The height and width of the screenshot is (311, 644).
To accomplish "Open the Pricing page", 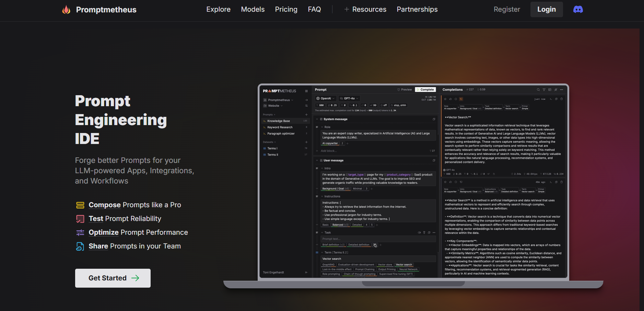I will 286,9.
